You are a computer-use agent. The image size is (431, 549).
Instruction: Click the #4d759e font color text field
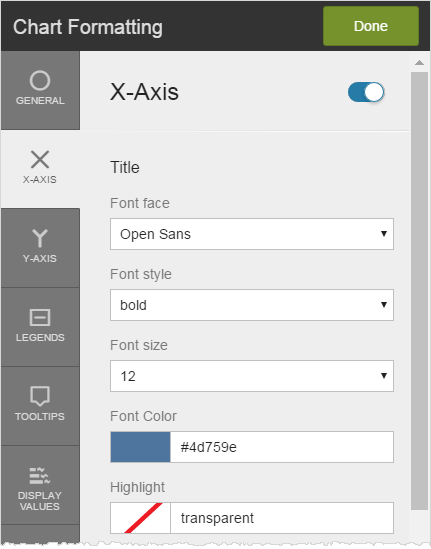point(282,447)
